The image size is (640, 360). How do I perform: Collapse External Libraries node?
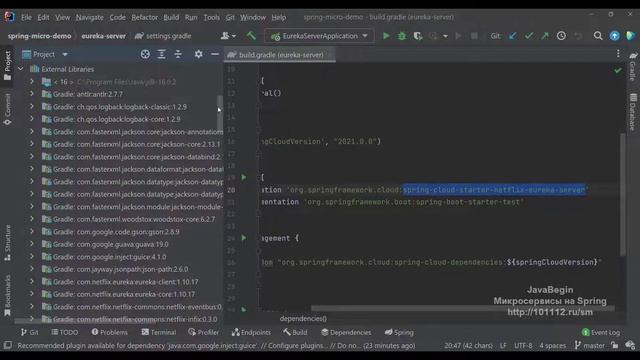21,69
